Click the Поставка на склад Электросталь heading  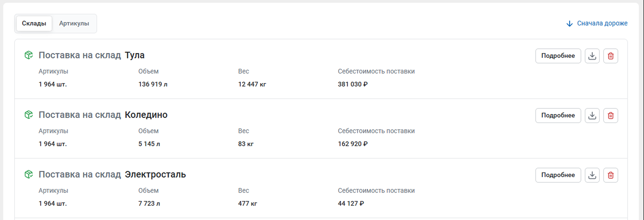click(x=112, y=174)
